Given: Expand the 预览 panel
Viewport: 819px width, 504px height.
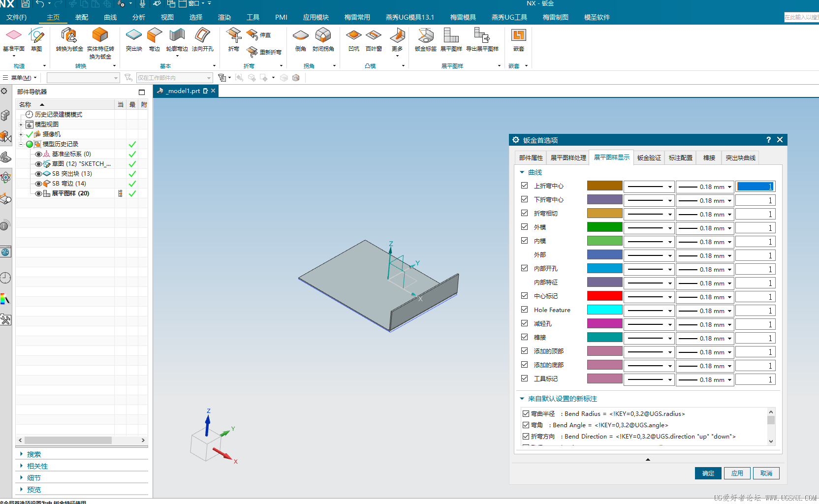Looking at the screenshot, I should point(21,489).
